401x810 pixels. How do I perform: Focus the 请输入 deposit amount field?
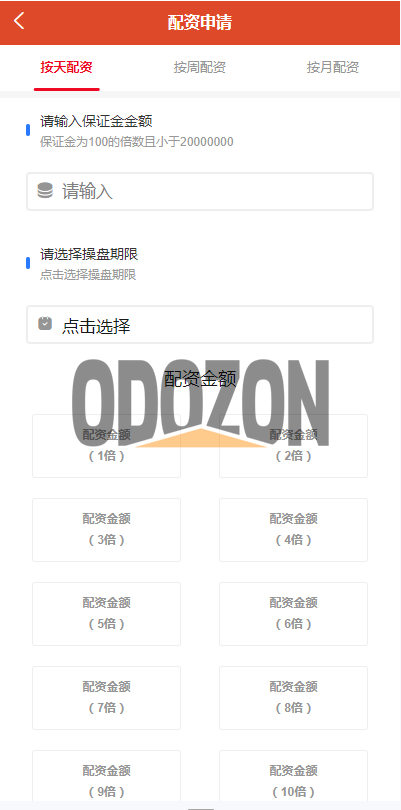(200, 192)
